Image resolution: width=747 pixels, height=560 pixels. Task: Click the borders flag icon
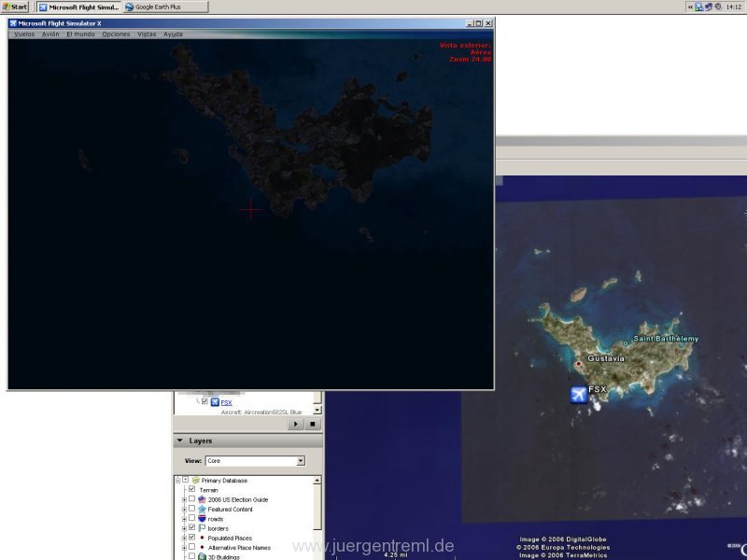(x=202, y=528)
